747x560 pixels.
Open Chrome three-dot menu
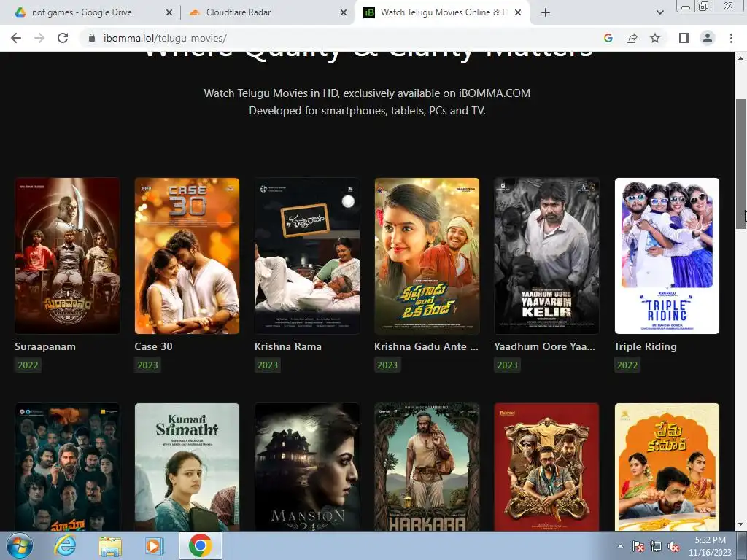coord(731,38)
